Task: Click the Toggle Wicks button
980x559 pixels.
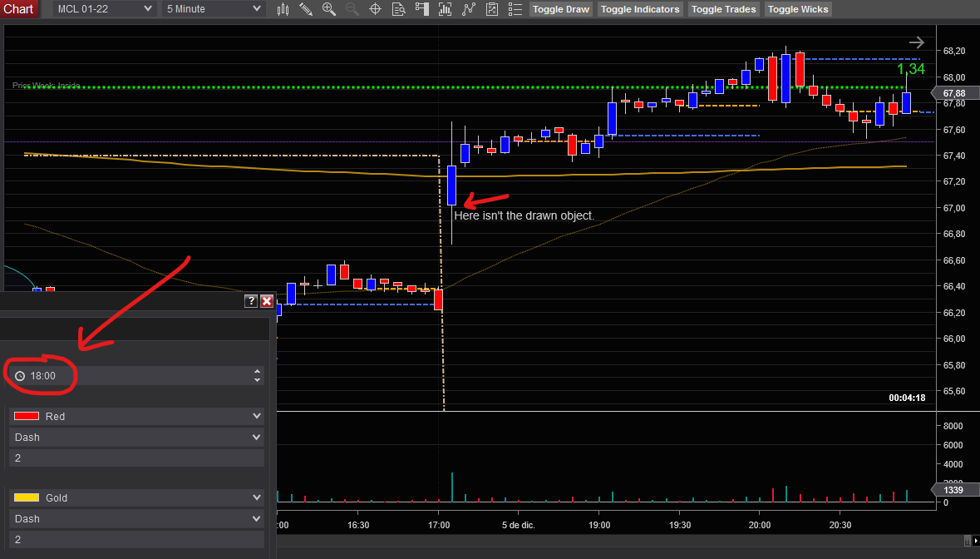Action: [x=798, y=9]
